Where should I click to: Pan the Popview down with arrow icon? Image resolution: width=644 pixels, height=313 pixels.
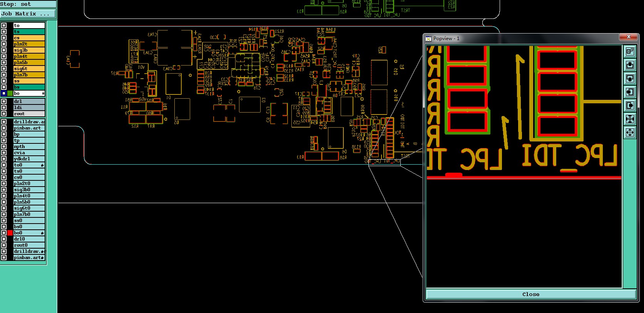point(630,78)
